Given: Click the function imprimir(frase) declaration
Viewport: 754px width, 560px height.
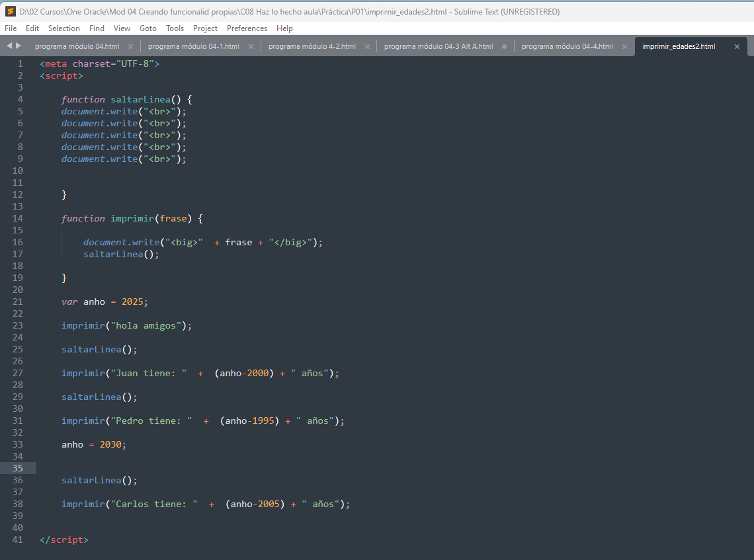Looking at the screenshot, I should point(132,219).
